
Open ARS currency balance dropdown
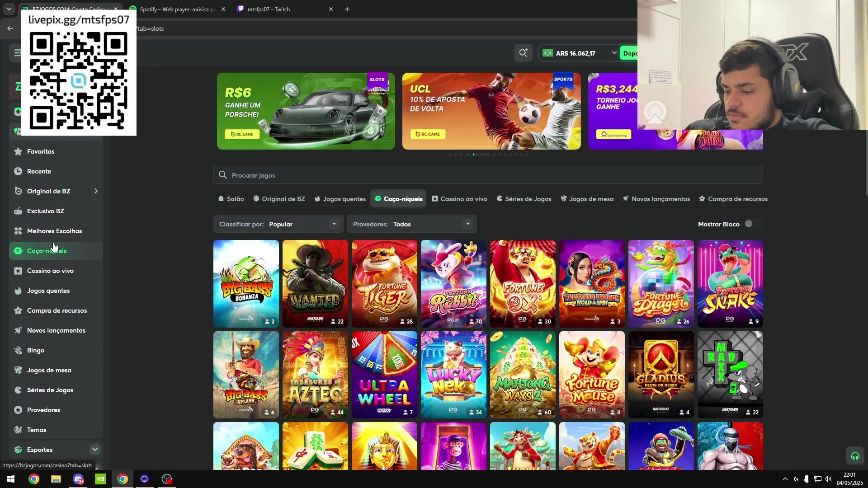(579, 53)
